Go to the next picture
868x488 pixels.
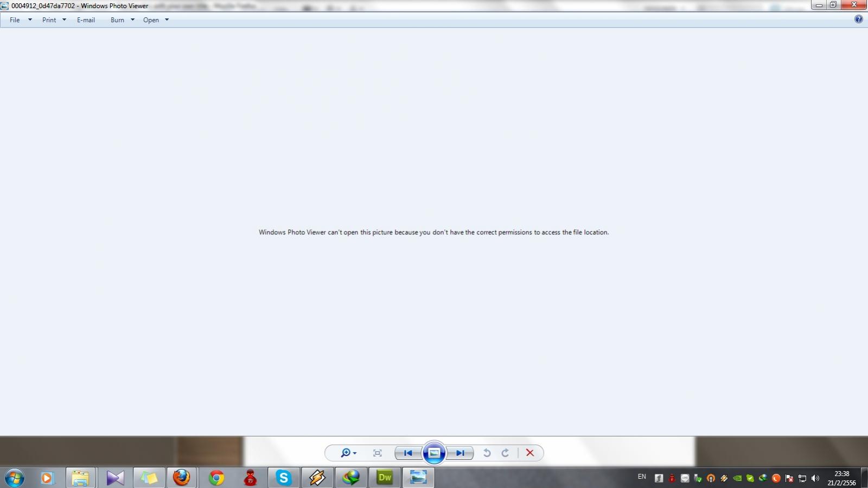460,453
